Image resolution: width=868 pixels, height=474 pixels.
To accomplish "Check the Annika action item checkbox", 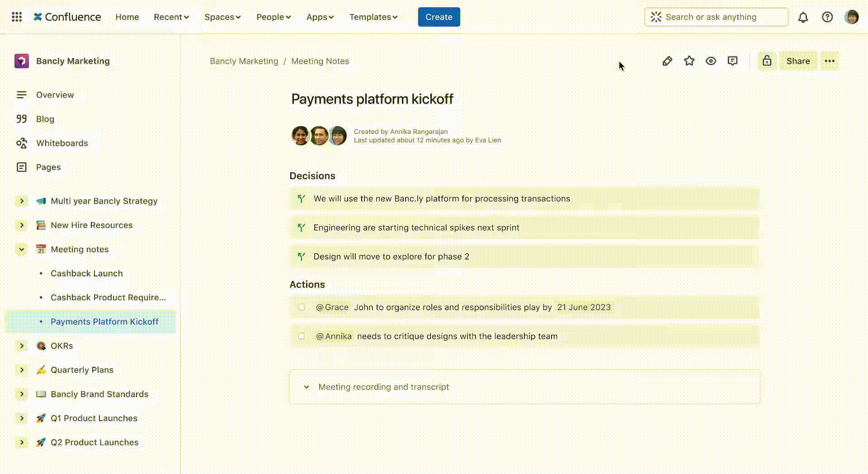I will click(x=302, y=336).
